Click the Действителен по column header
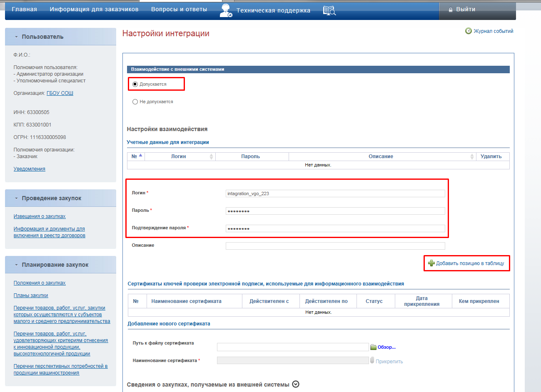The height and width of the screenshot is (392, 541). coord(327,301)
